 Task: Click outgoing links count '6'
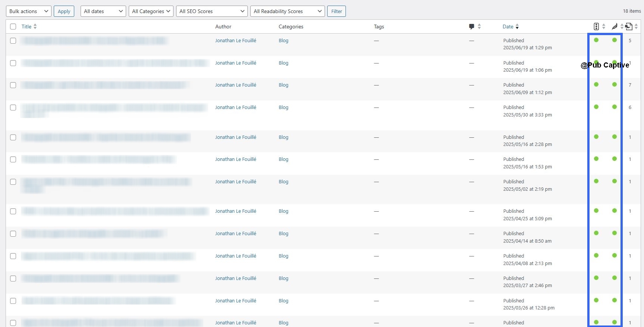tap(630, 108)
